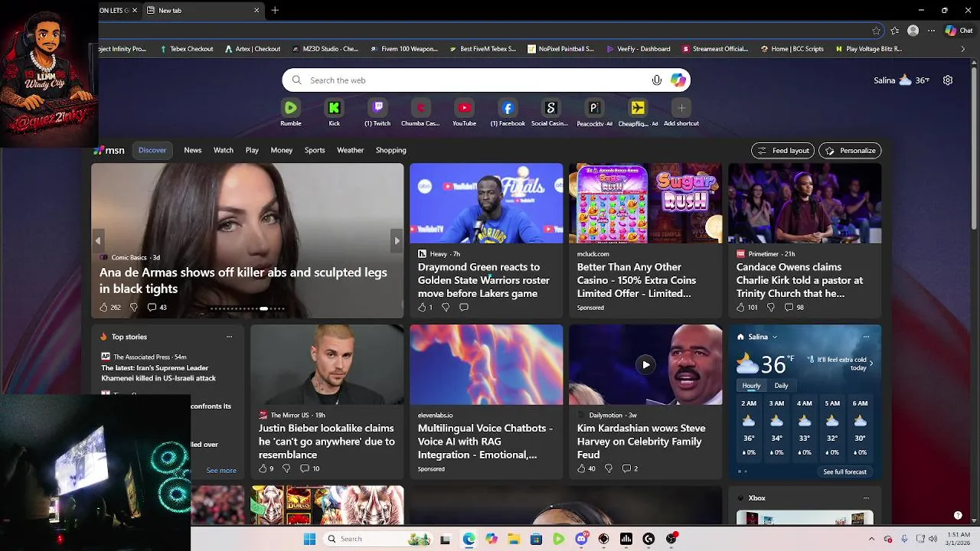
Task: Show previous carousel story arrow
Action: pyautogui.click(x=98, y=240)
